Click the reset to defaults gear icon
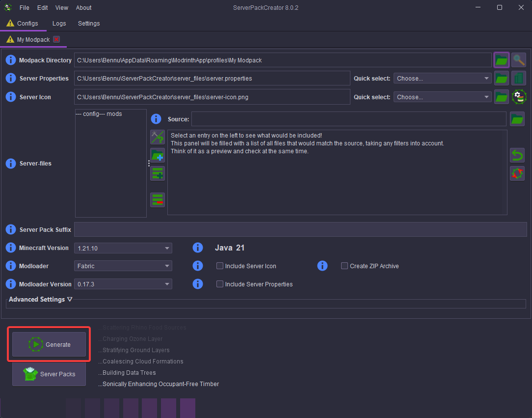The image size is (532, 418). pyautogui.click(x=517, y=173)
